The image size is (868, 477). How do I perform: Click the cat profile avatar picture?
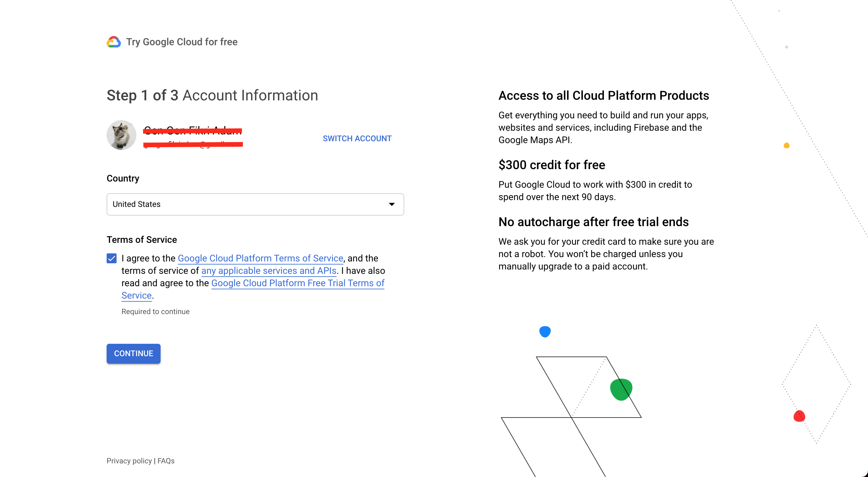tap(121, 135)
